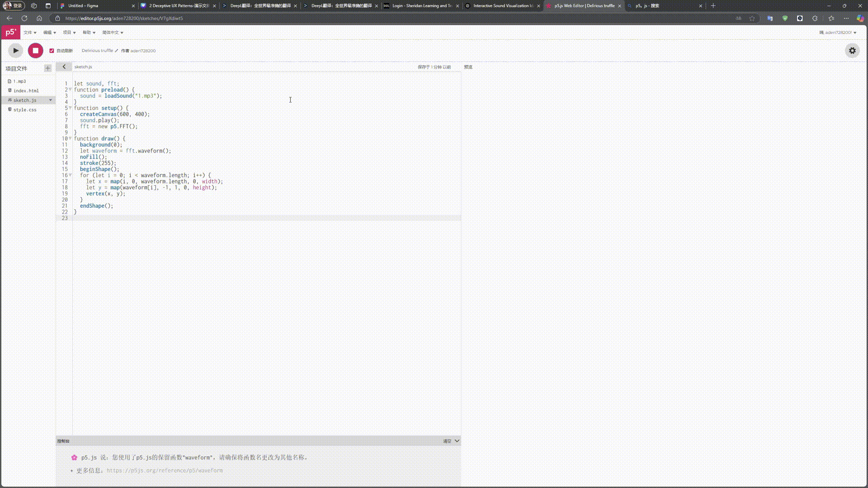
Task: Clear the console with 清空
Action: pyautogui.click(x=447, y=441)
